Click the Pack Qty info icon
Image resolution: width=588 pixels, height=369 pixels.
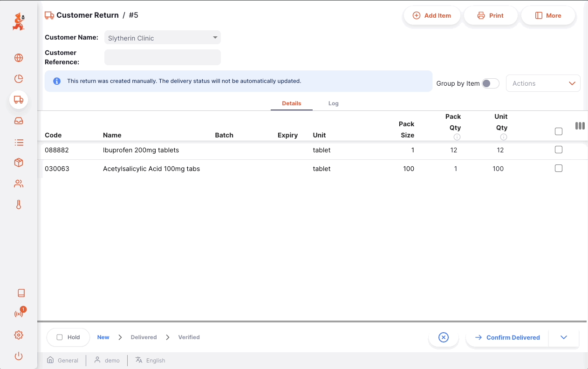[457, 137]
